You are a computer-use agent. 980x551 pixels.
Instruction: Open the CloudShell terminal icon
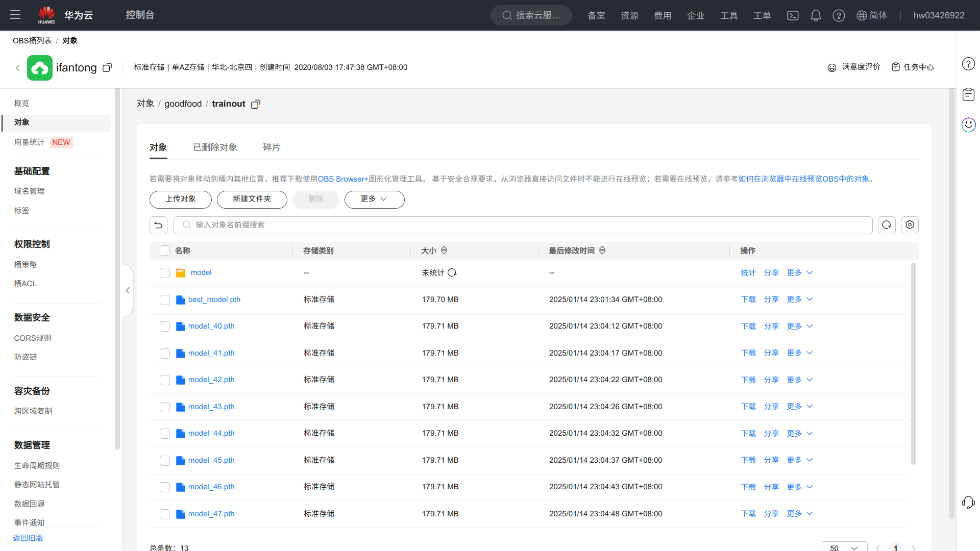pos(793,15)
